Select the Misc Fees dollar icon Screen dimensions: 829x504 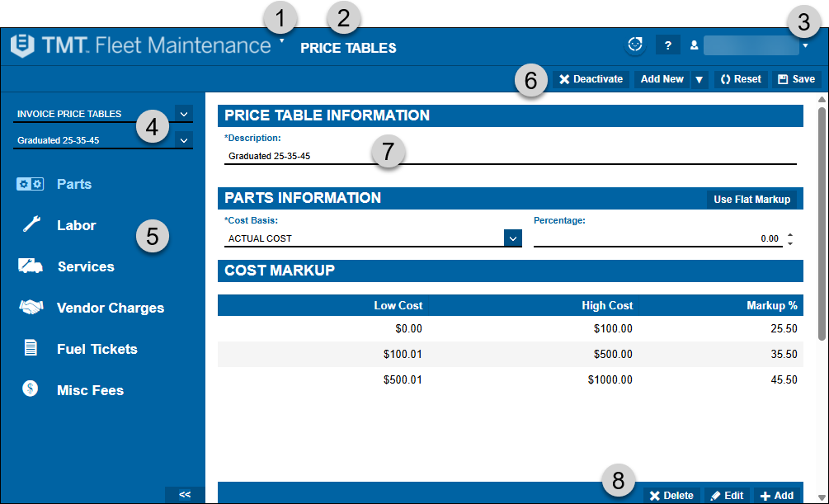point(30,390)
